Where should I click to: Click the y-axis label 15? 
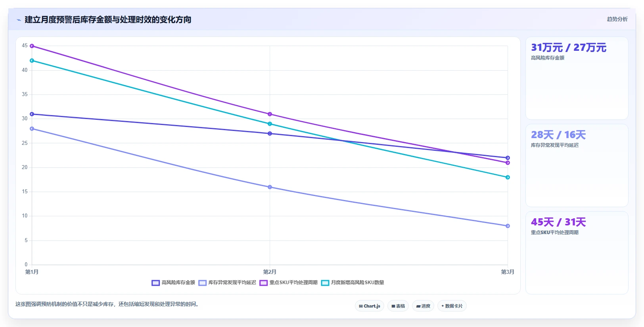coord(25,192)
